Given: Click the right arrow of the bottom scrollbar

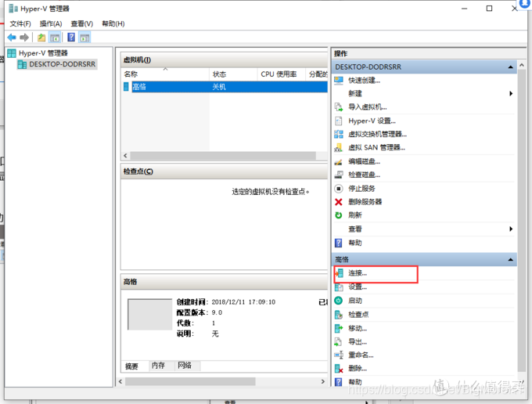Looking at the screenshot, I should point(323,381).
